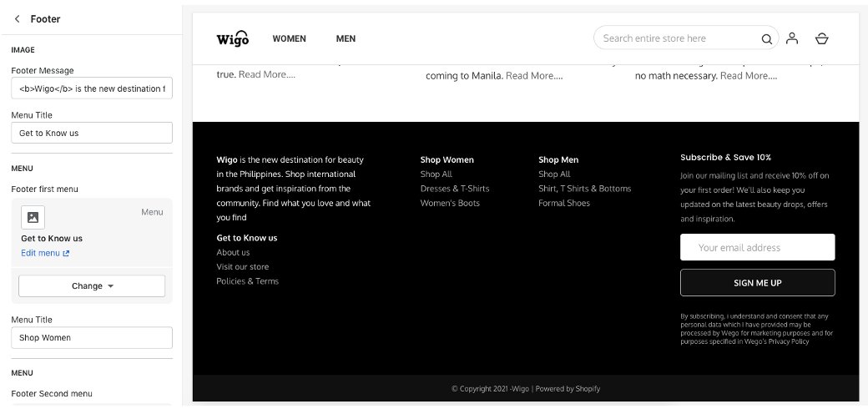Click the Search entire store field
Viewport: 868px width, 409px height.
click(676, 38)
